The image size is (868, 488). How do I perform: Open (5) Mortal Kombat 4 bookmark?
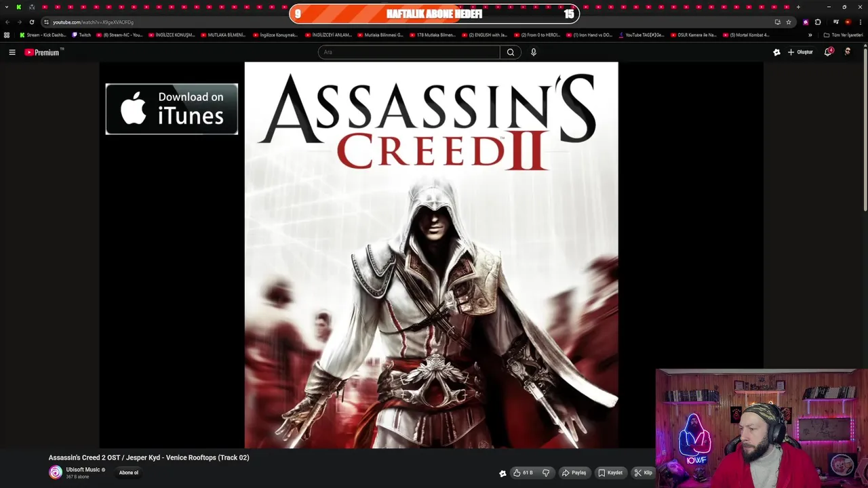click(x=746, y=35)
